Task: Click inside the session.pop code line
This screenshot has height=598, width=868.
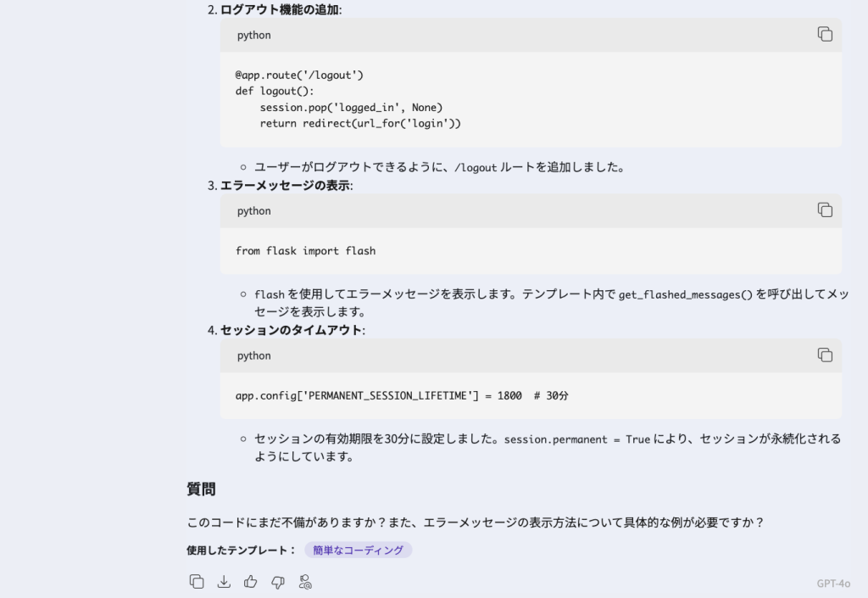Action: [351, 108]
